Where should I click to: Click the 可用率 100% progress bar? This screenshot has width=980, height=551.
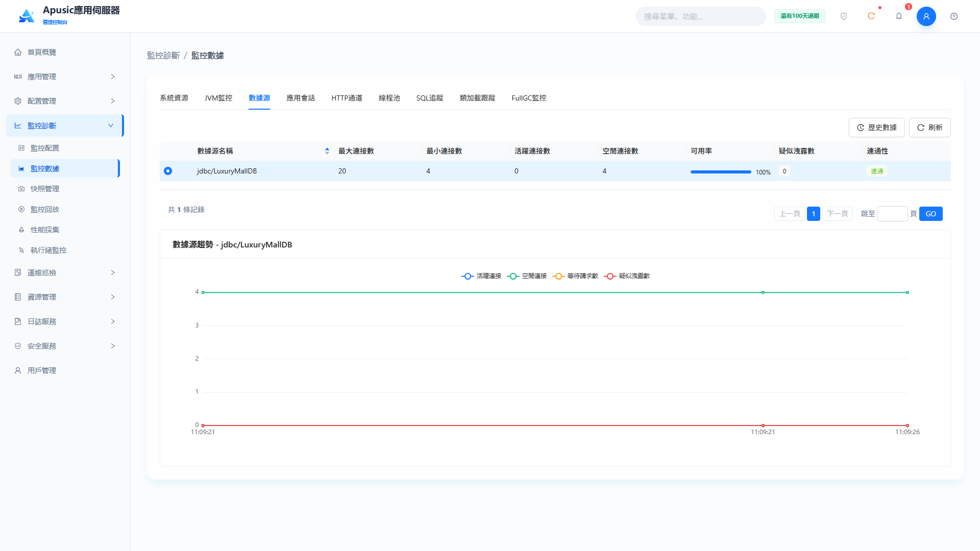[x=721, y=172]
